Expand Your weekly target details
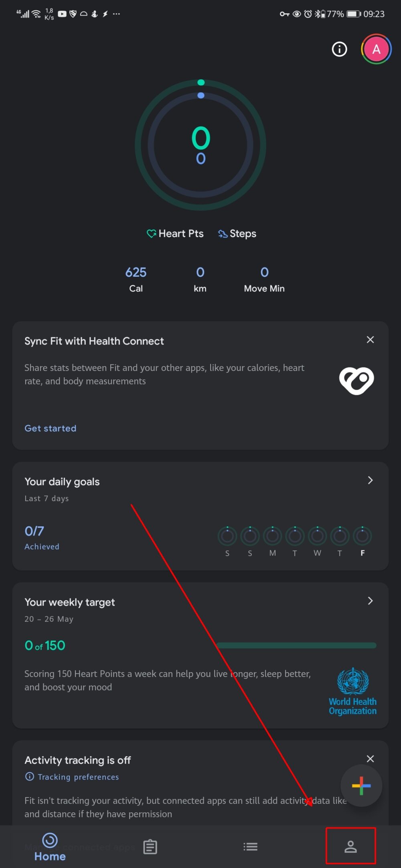The width and height of the screenshot is (401, 868). pos(369,601)
